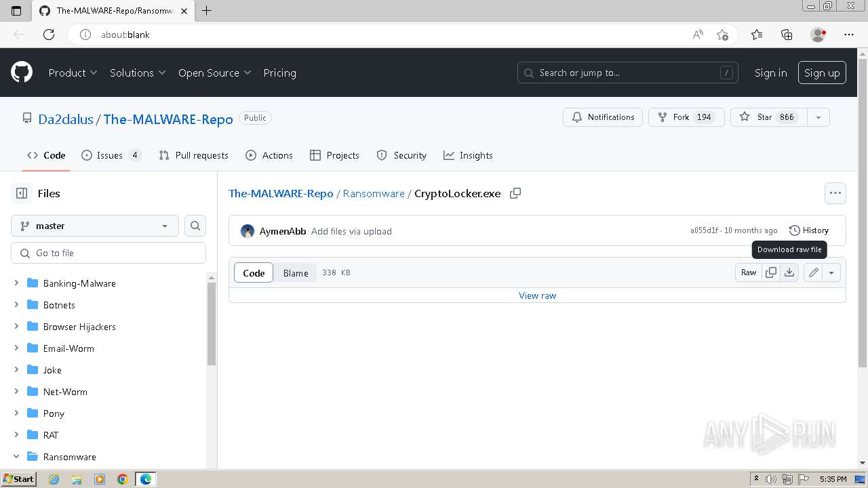Open the Raw file button

click(x=749, y=272)
